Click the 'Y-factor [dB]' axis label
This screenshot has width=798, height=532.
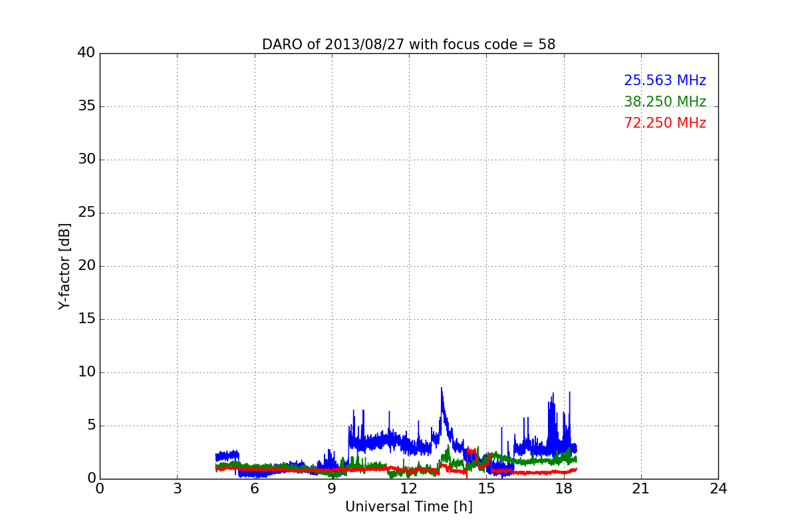point(65,266)
